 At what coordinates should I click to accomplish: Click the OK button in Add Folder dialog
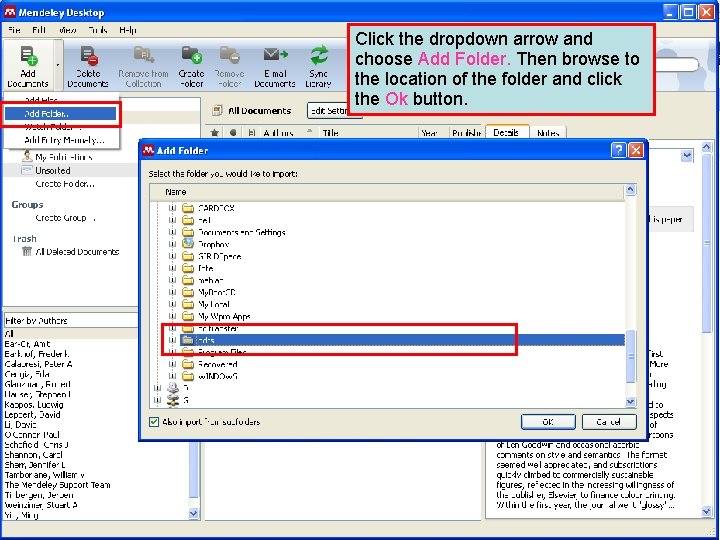pos(548,422)
